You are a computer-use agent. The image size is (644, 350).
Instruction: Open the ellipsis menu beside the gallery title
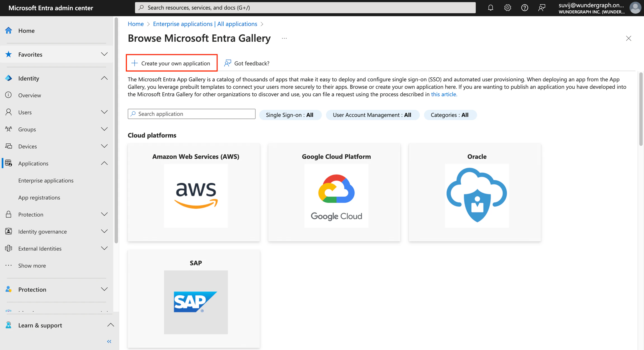(284, 38)
